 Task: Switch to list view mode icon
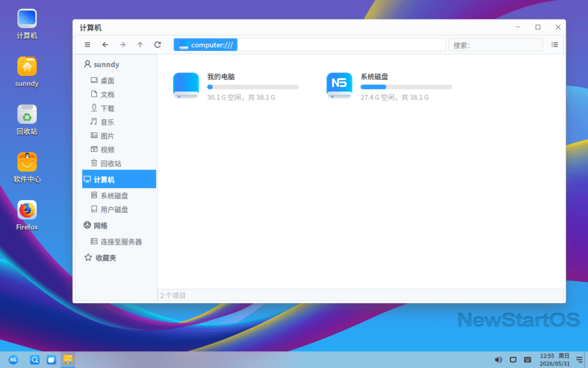(555, 45)
